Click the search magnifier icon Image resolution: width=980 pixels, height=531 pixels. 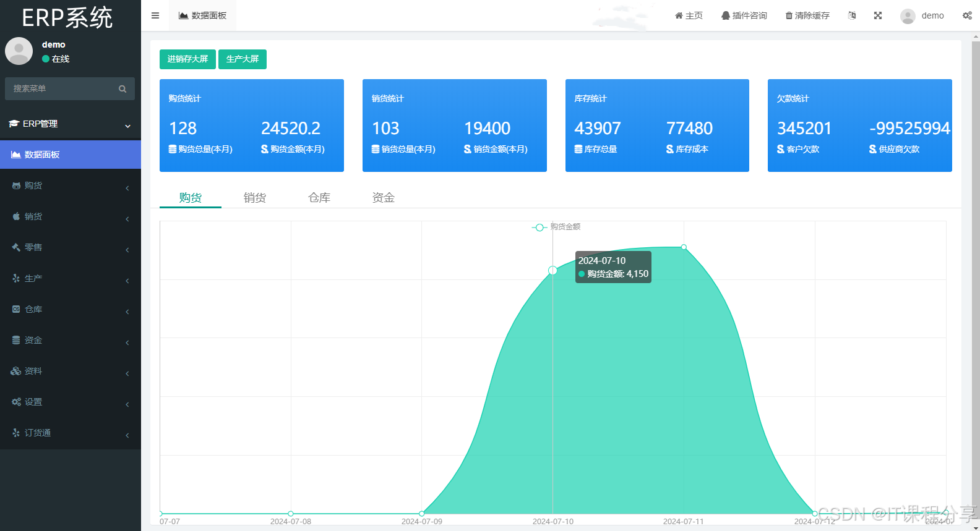pyautogui.click(x=123, y=89)
